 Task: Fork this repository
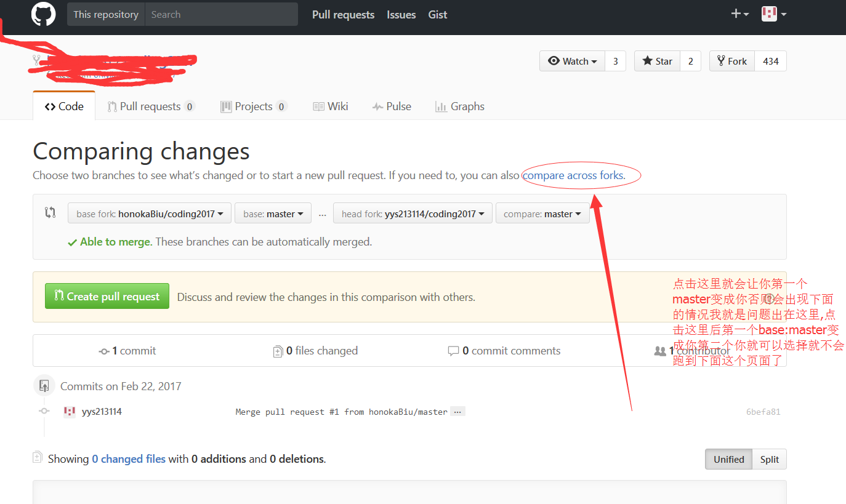(732, 61)
